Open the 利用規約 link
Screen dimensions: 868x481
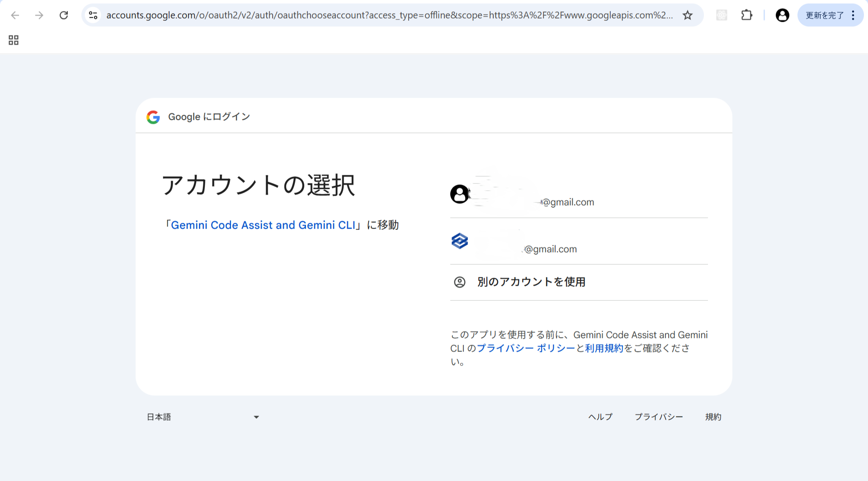[x=604, y=348]
